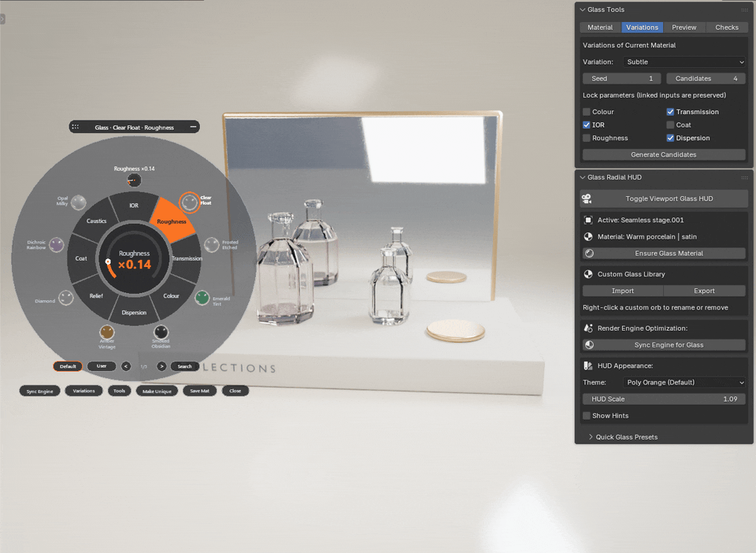Click the Render Engine Optimization icon
Image resolution: width=756 pixels, height=553 pixels.
click(x=588, y=328)
